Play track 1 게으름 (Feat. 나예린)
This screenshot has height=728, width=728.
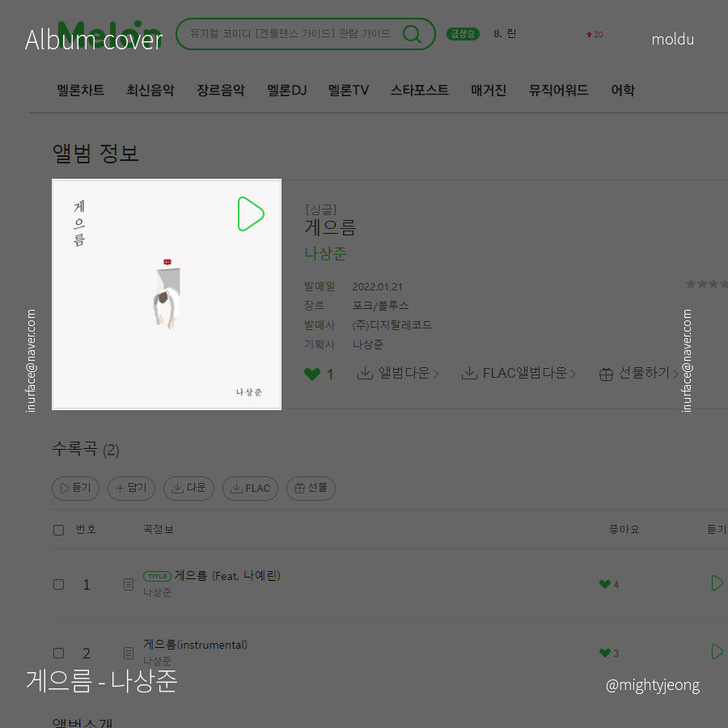[x=717, y=582]
